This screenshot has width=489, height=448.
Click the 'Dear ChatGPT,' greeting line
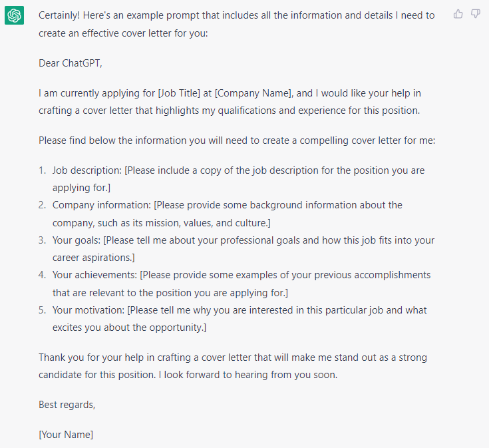tap(70, 63)
